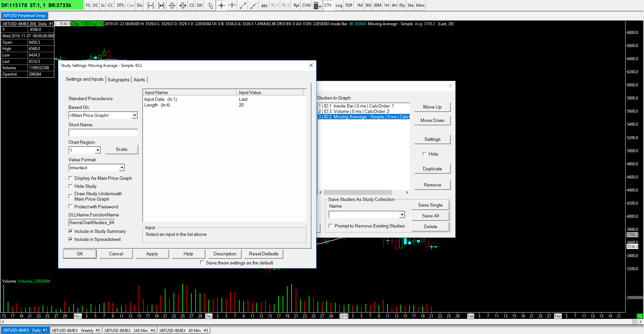Switch to the Settings and Inputs tab
This screenshot has width=644, height=334.
[85, 79]
